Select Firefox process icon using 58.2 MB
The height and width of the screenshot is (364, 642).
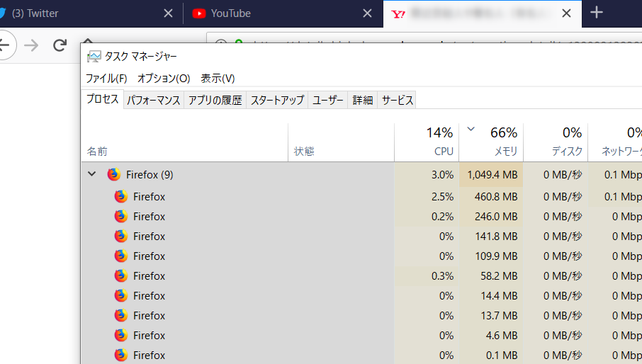pyautogui.click(x=120, y=275)
